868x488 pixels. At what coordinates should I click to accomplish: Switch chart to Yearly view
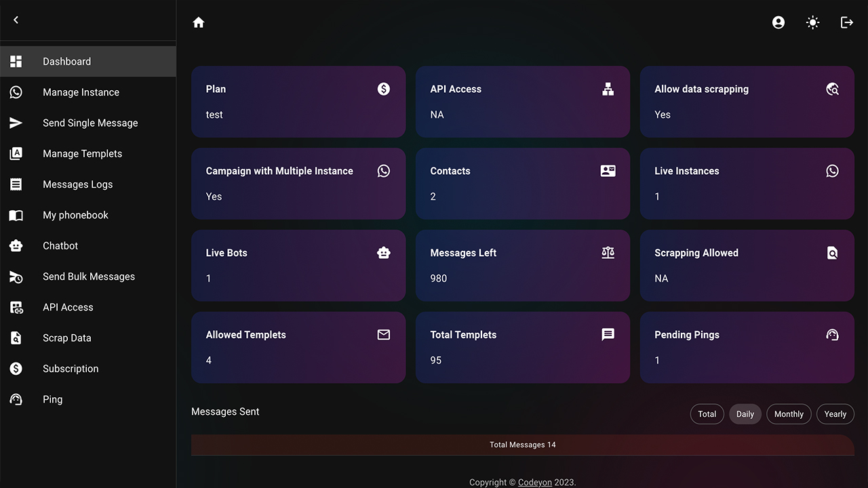pos(835,414)
